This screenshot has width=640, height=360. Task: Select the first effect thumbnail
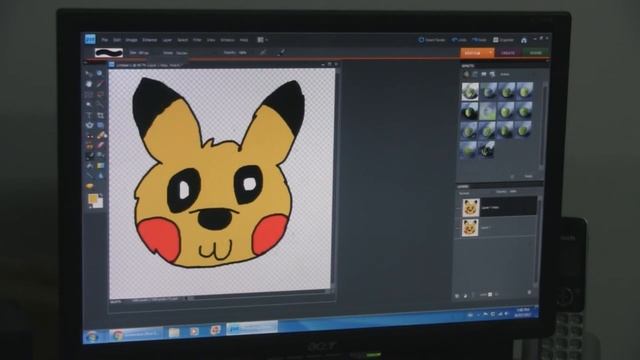tap(470, 91)
